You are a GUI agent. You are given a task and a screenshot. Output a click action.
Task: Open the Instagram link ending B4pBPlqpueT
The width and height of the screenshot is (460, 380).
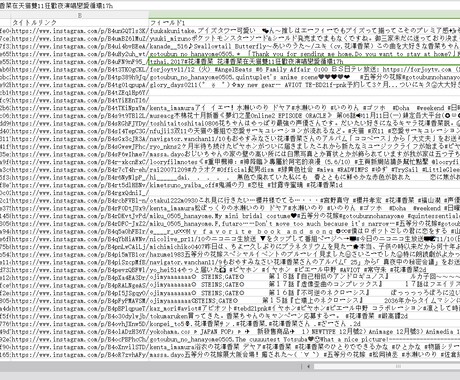[80, 308]
